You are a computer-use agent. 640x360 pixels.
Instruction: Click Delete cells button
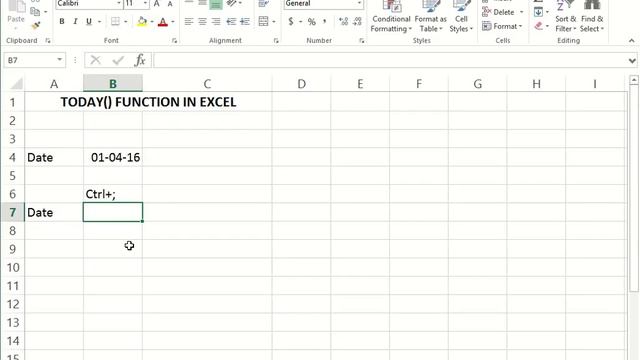pyautogui.click(x=503, y=12)
